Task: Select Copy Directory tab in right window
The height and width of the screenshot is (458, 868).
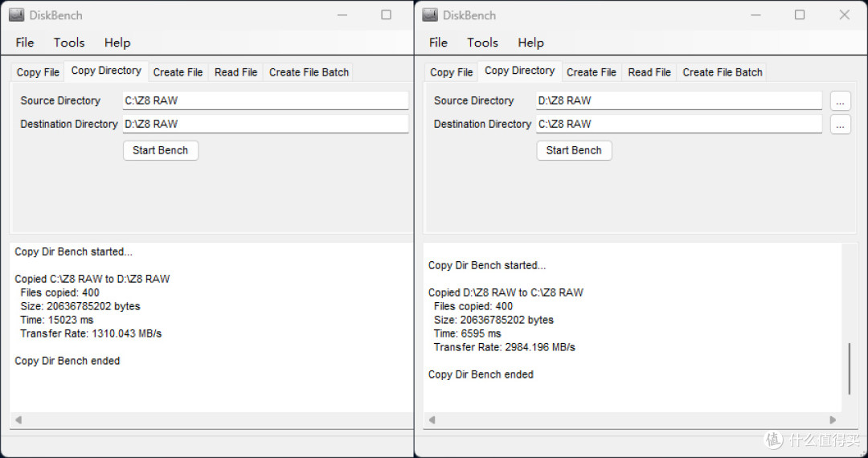Action: (x=520, y=71)
